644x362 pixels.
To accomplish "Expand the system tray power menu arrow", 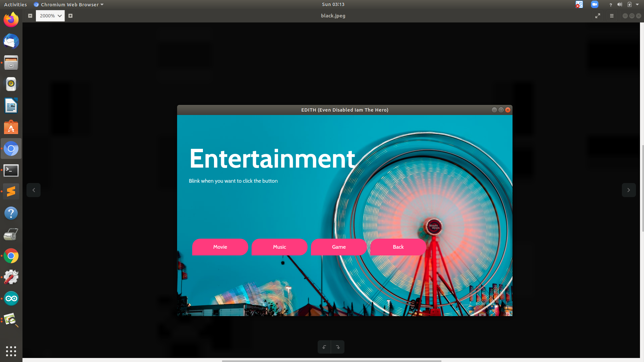I will click(637, 5).
